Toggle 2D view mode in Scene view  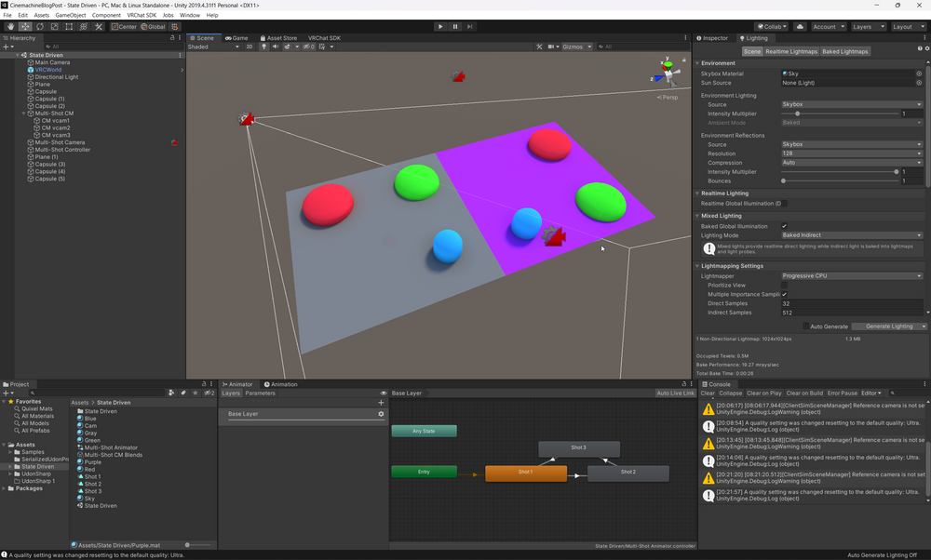tap(250, 47)
